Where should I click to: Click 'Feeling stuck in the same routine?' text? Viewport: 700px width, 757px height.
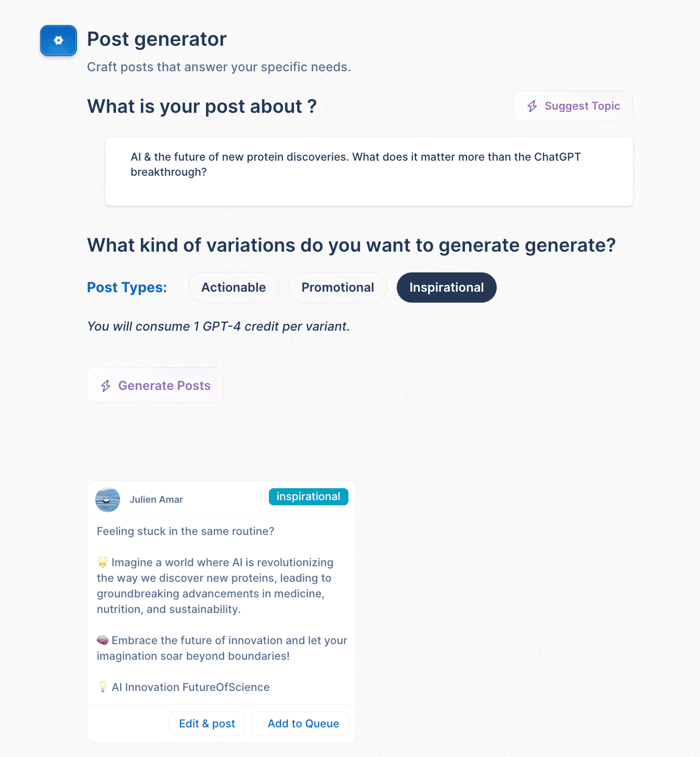[186, 531]
